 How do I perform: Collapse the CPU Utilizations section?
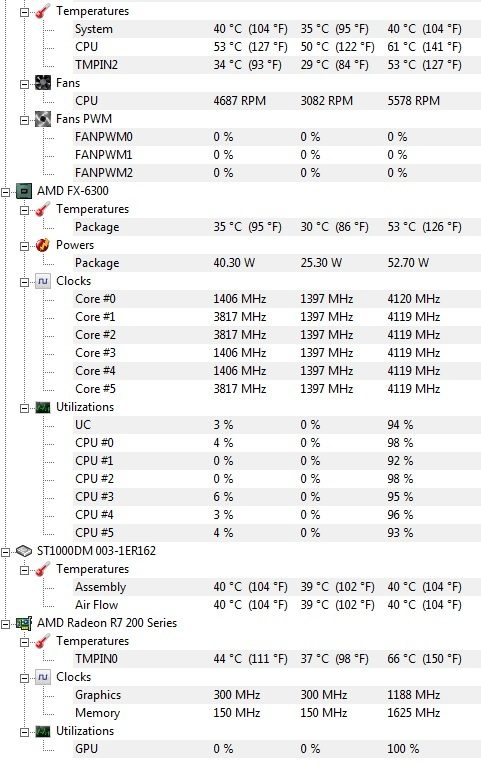pos(24,408)
